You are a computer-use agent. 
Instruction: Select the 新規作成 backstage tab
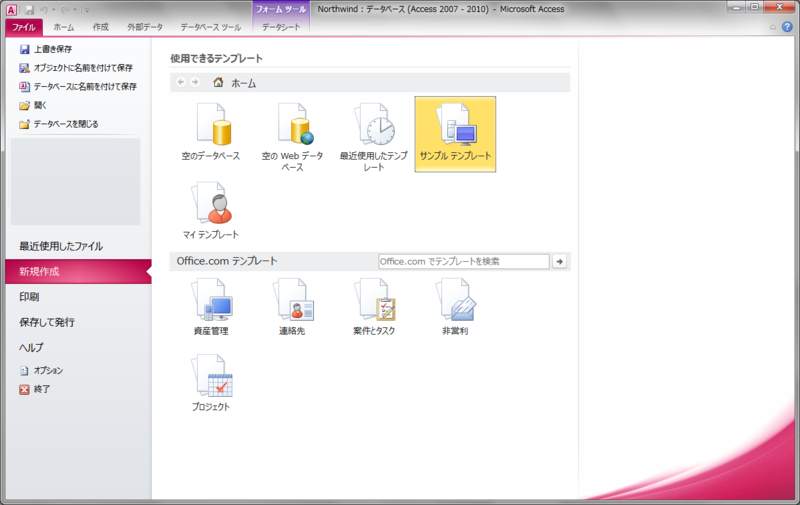(x=78, y=271)
